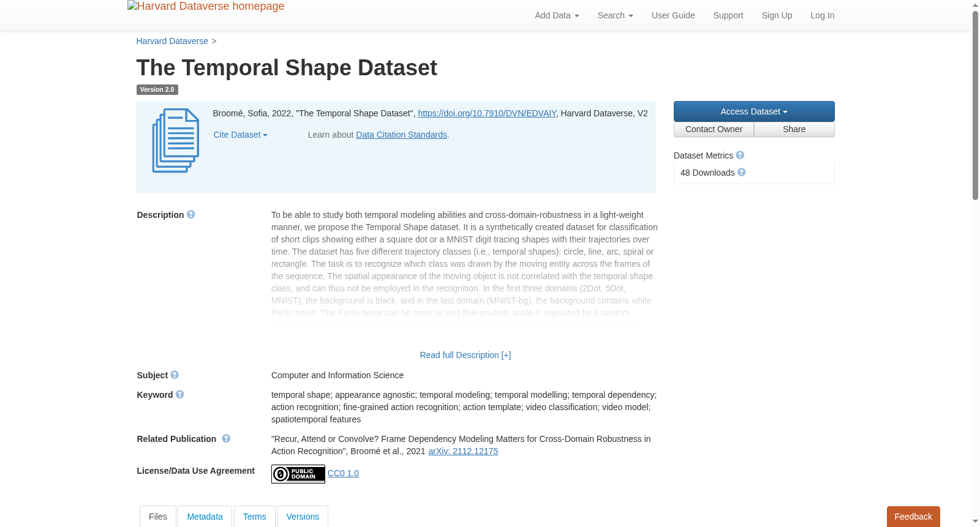
Task: Switch to the Versions tab
Action: tap(303, 517)
